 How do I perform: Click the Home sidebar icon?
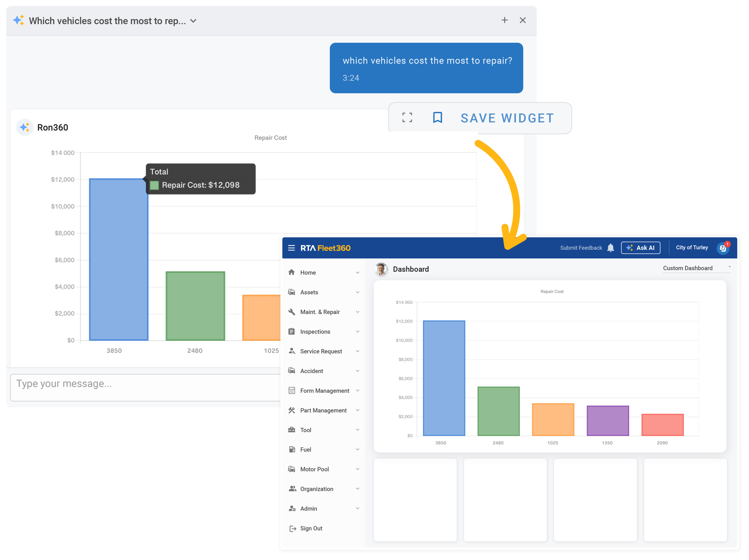(292, 273)
